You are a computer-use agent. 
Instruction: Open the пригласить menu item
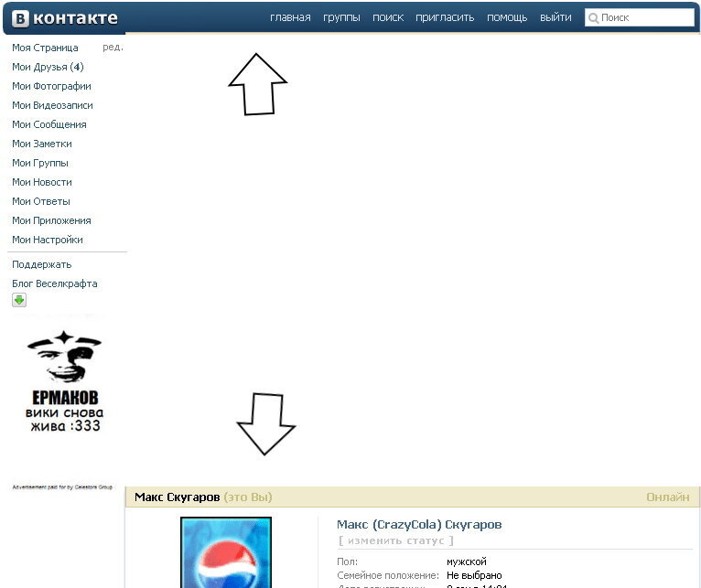pyautogui.click(x=445, y=17)
